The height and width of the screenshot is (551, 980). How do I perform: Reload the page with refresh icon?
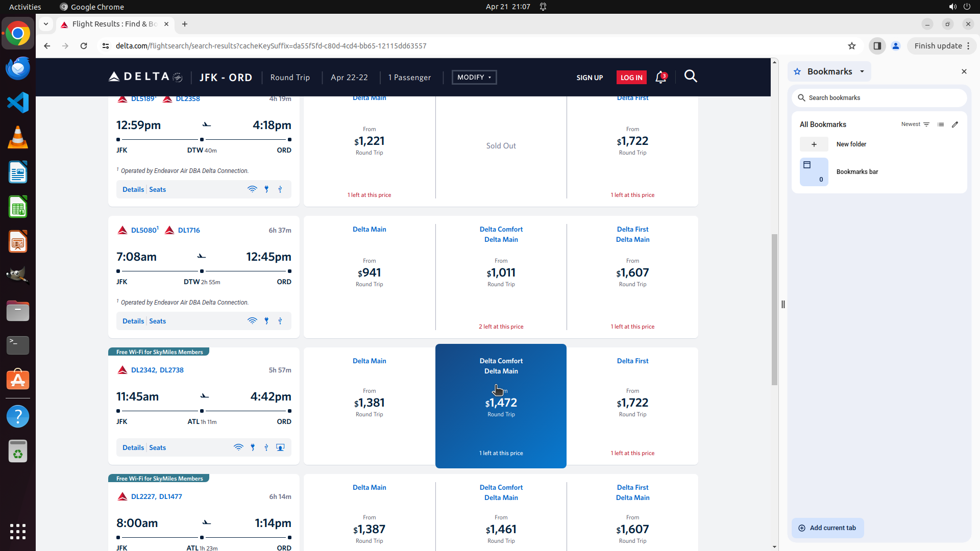(84, 46)
